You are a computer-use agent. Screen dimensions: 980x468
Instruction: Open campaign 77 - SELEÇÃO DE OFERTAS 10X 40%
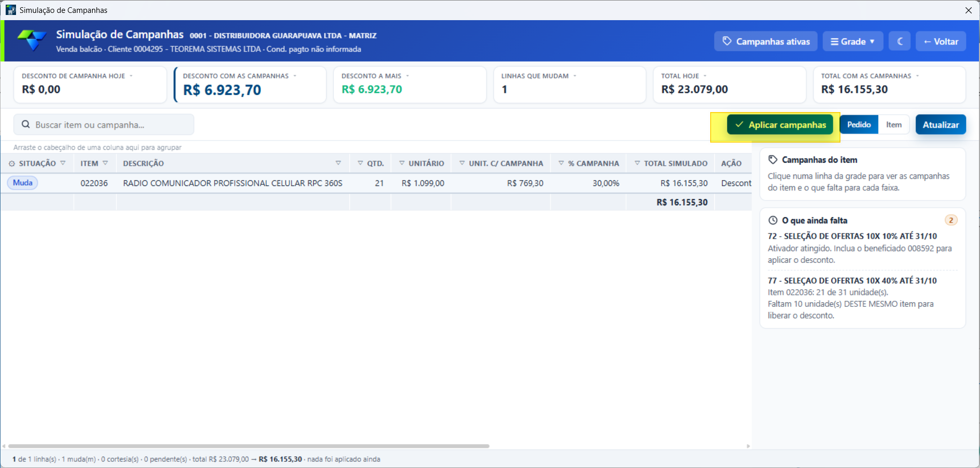[x=852, y=280]
